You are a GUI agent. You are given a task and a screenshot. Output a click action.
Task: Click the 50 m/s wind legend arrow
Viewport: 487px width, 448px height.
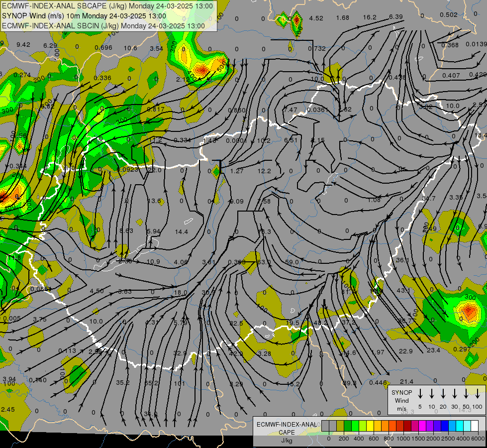tap(466, 394)
